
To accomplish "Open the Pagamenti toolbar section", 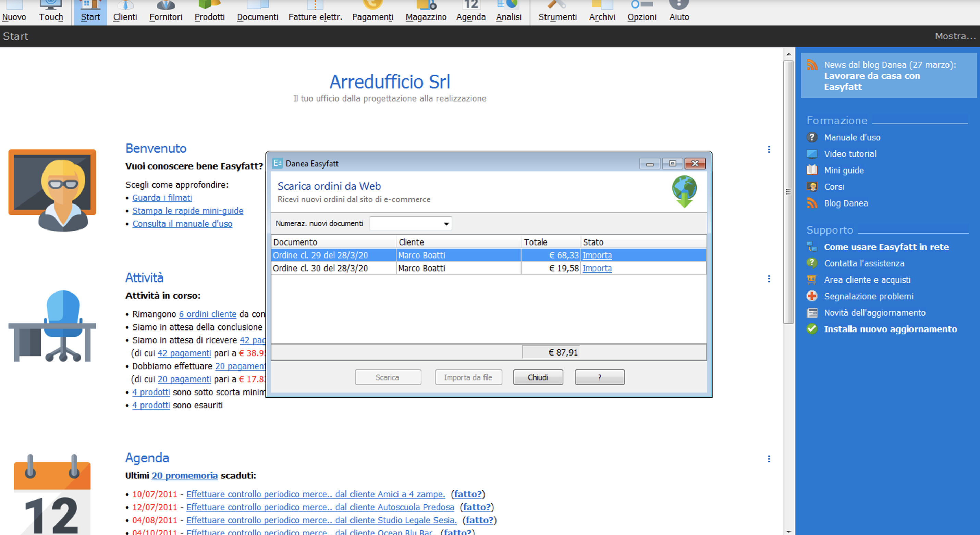I will click(372, 12).
